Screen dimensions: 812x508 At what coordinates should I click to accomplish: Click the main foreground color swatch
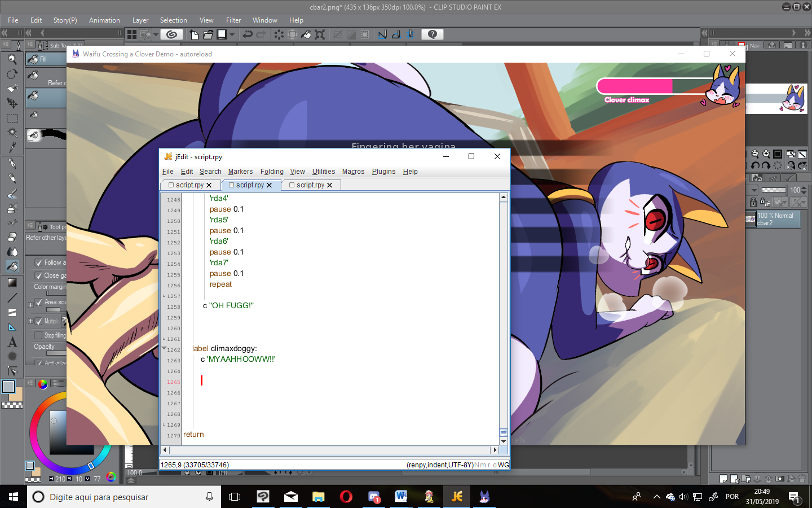tap(8, 387)
